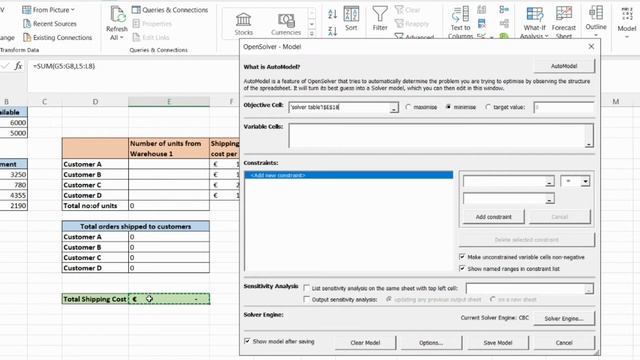Screen dimensions: 640x360
Task: Open the Options... dialog
Action: (431, 342)
